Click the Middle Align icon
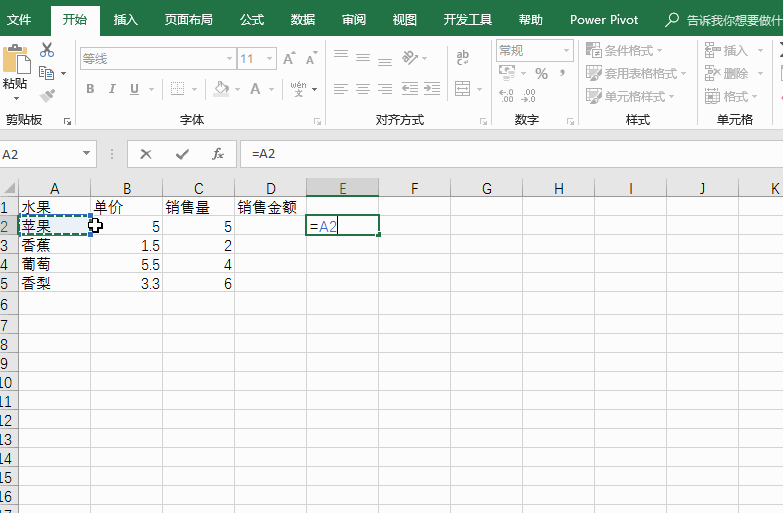This screenshot has height=513, width=783. coord(363,58)
